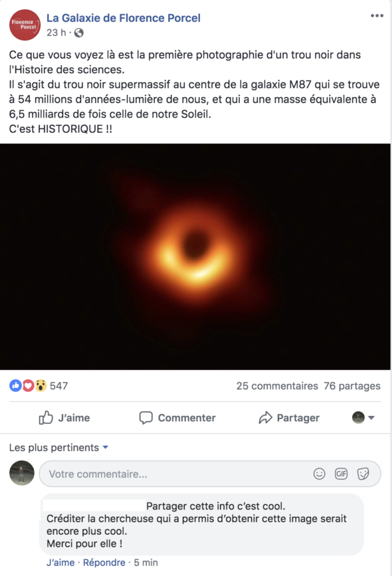Click the Commenter button
Image resolution: width=392 pixels, height=576 pixels.
[x=177, y=418]
